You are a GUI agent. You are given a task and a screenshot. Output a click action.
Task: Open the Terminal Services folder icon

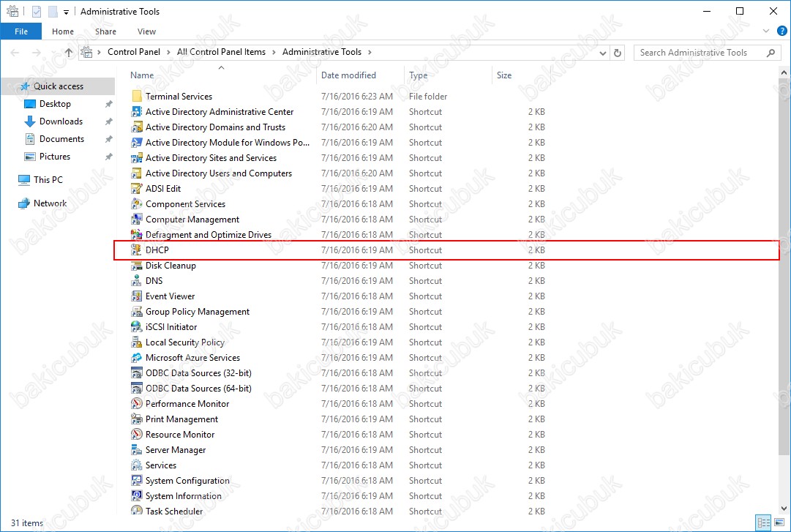136,97
